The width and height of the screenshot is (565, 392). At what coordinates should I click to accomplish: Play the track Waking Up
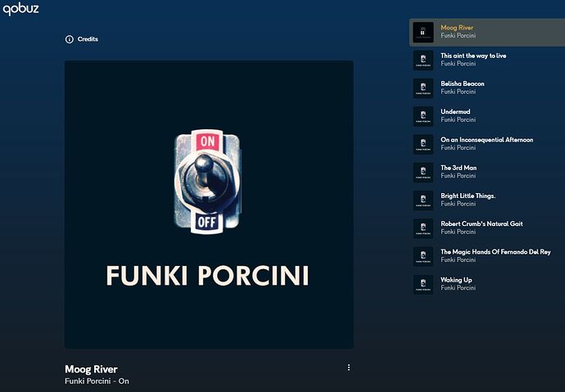[456, 280]
